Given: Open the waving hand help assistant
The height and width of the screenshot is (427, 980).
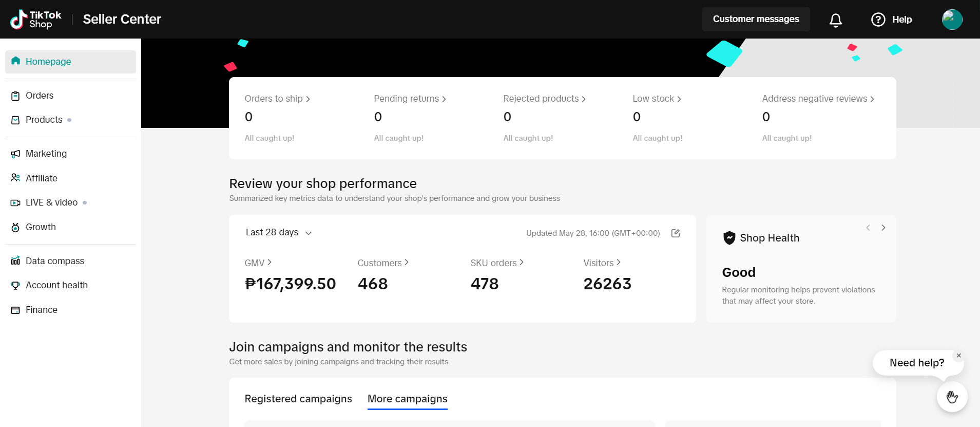Looking at the screenshot, I should pyautogui.click(x=952, y=397).
